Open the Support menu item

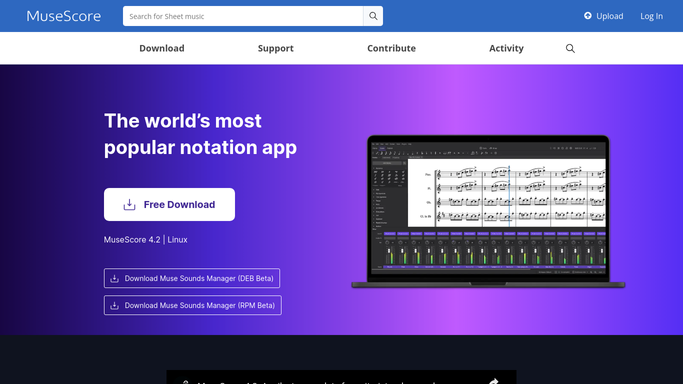276,48
